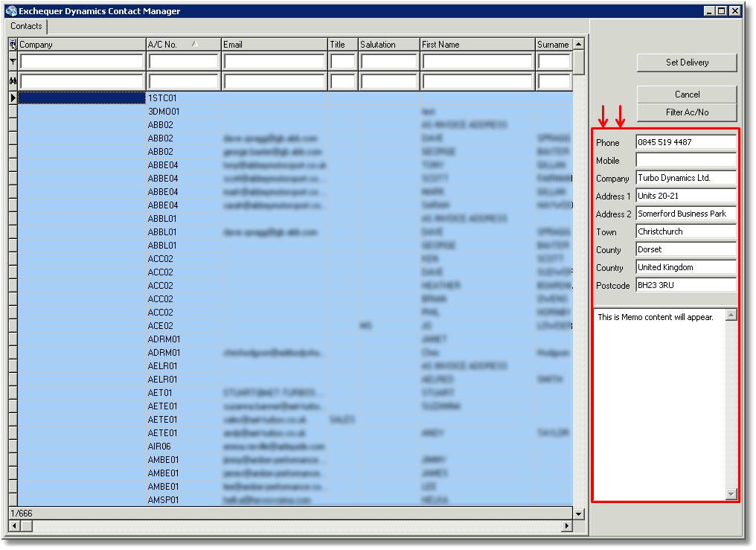This screenshot has height=550, width=756.
Task: Click the grid horizontal scrollbar right arrow
Action: click(567, 526)
